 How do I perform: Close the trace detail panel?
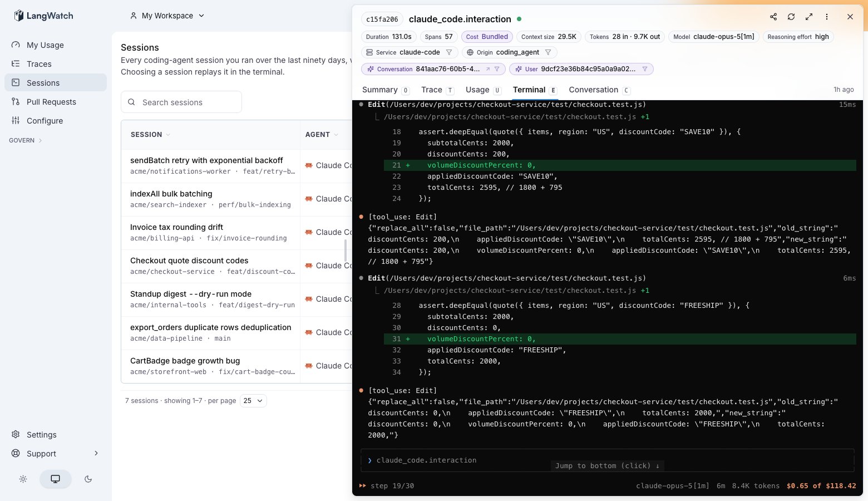click(x=850, y=17)
